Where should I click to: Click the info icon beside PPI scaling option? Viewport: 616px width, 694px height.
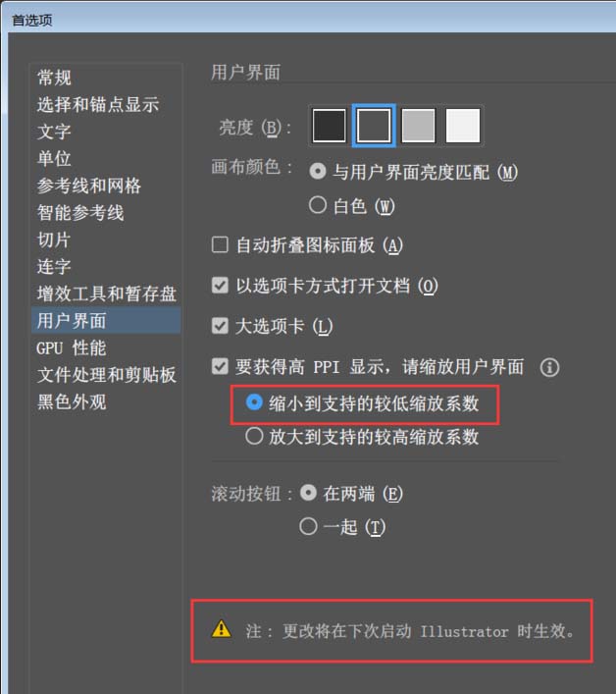point(549,367)
